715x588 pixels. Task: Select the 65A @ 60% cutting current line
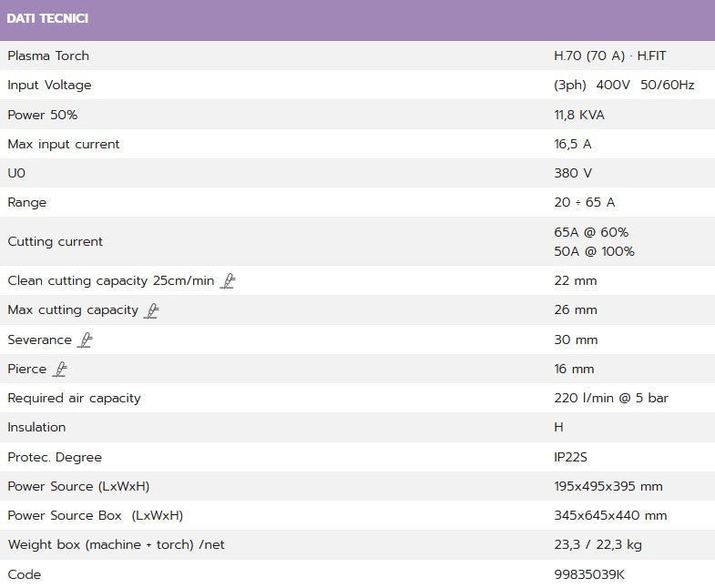(591, 232)
